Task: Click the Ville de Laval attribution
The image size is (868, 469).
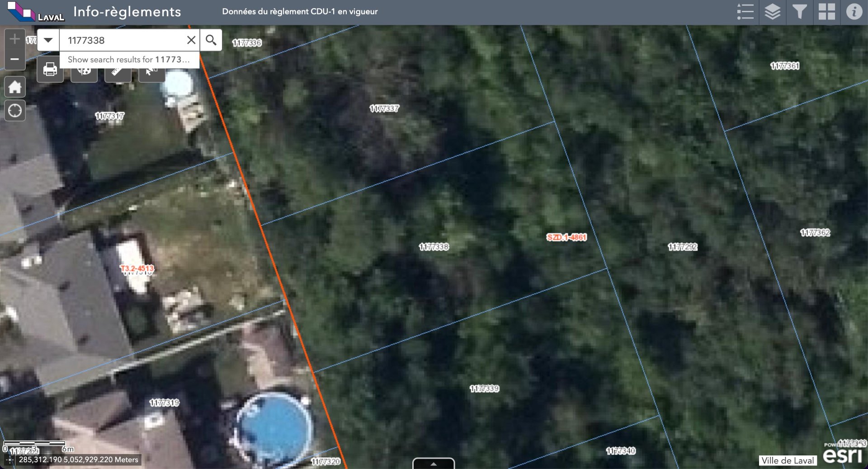Action: coord(788,460)
